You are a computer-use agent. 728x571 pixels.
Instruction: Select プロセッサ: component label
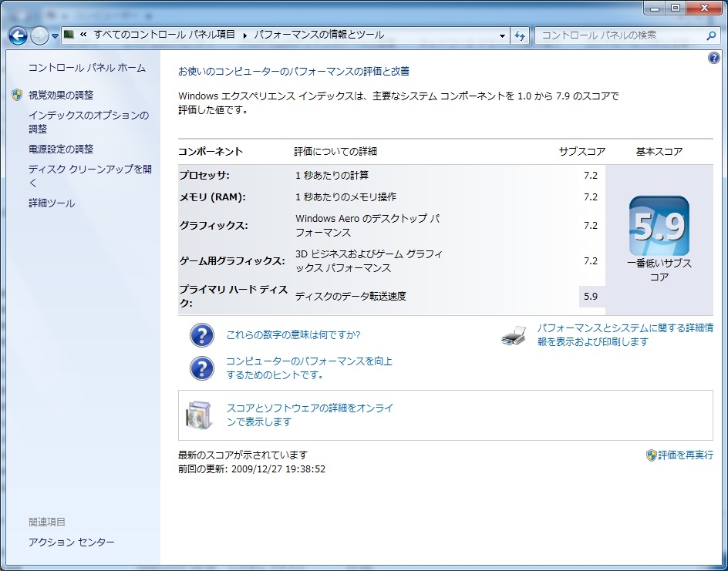(204, 176)
